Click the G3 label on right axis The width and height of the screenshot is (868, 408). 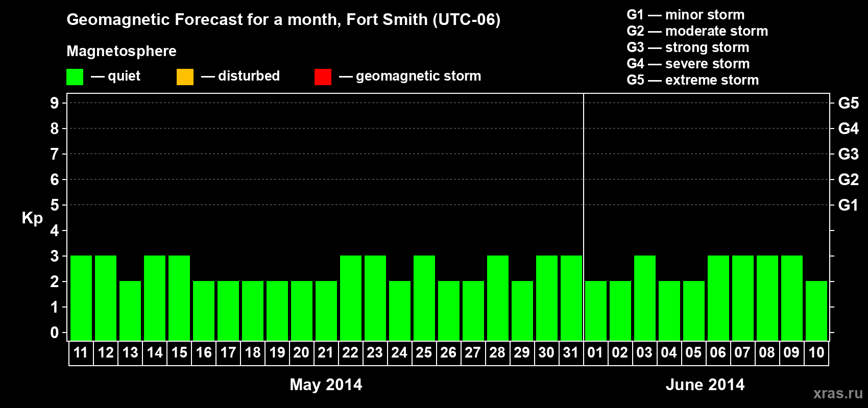[x=848, y=154]
